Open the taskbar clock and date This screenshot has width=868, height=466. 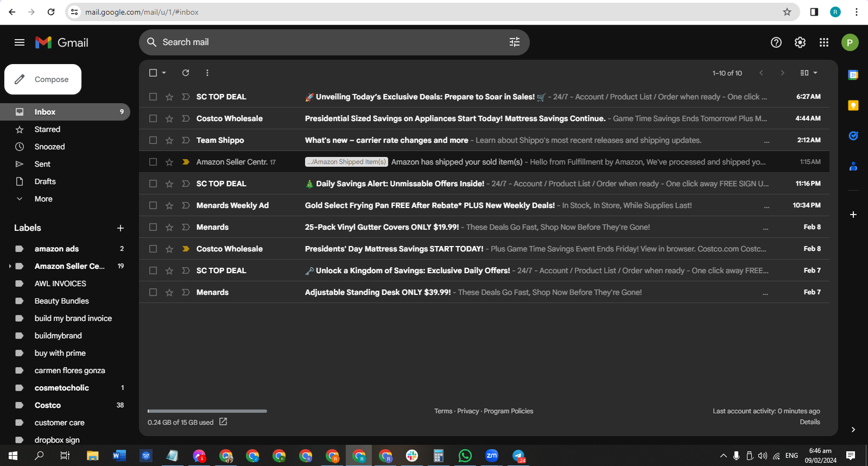point(820,456)
